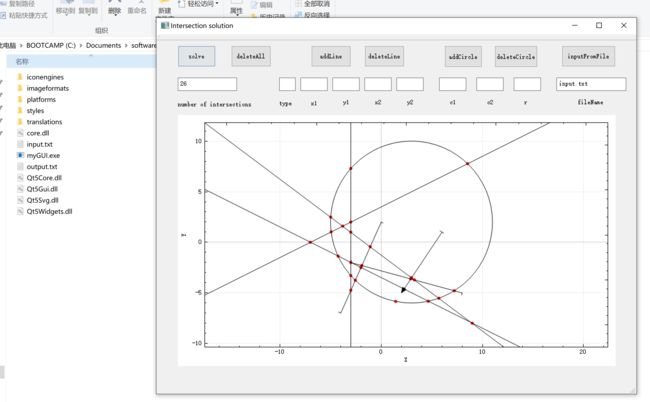Focus the fileName input field
The width and height of the screenshot is (650, 402).
[591, 84]
